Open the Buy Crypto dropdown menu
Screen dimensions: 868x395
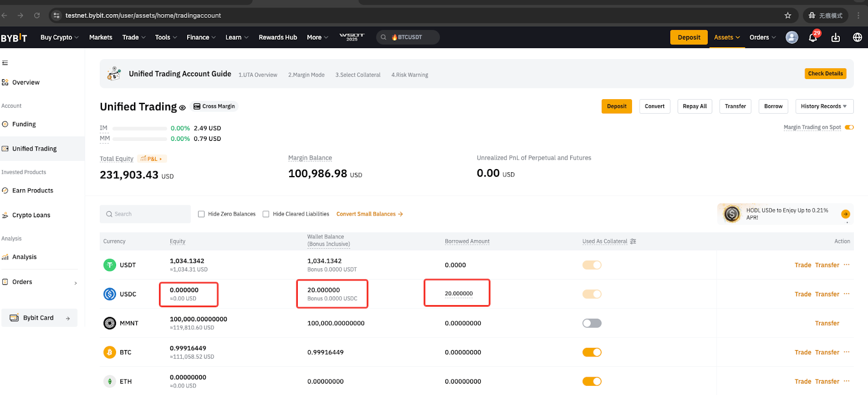[59, 37]
